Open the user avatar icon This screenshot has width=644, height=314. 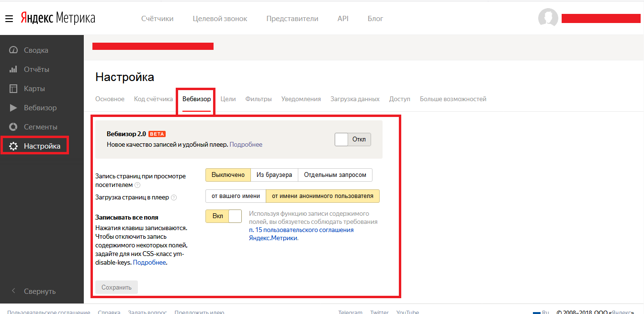coord(548,18)
